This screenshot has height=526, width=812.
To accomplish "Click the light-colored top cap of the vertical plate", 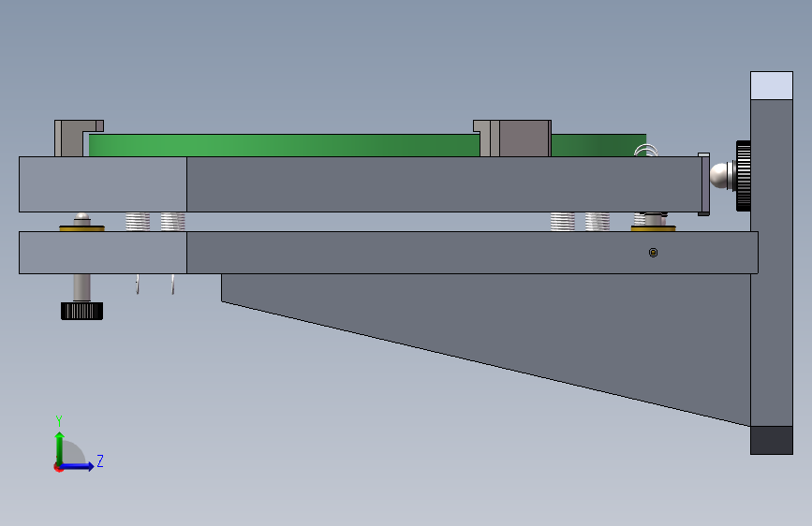I will tap(772, 85).
